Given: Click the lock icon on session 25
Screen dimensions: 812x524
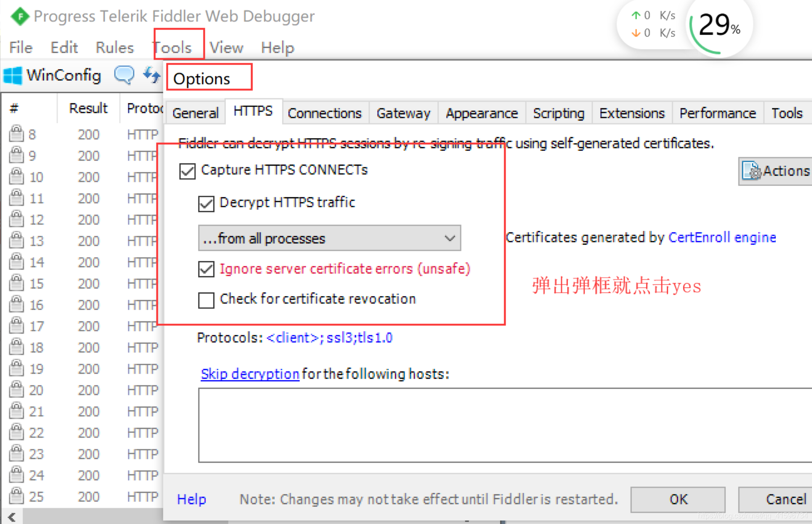Looking at the screenshot, I should (x=17, y=496).
